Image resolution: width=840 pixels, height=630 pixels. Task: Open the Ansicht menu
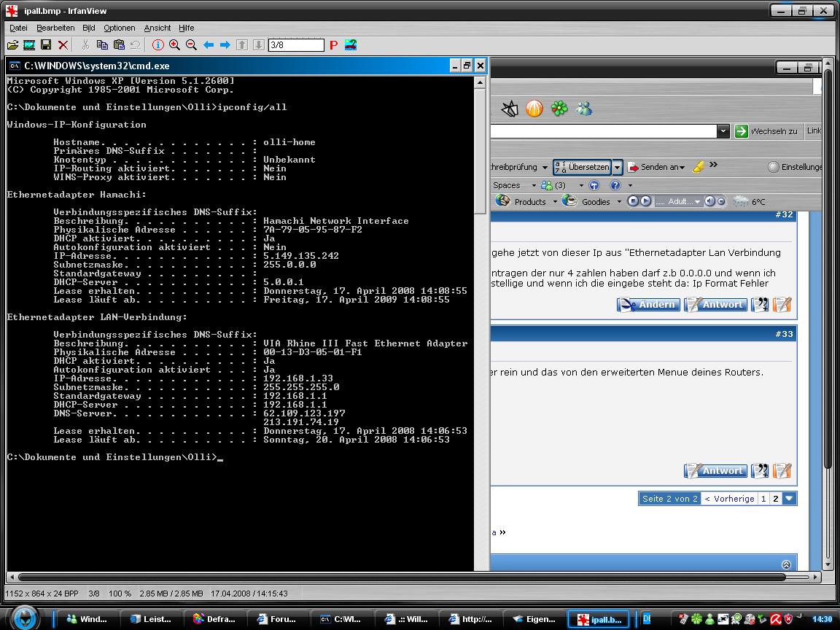[x=157, y=28]
